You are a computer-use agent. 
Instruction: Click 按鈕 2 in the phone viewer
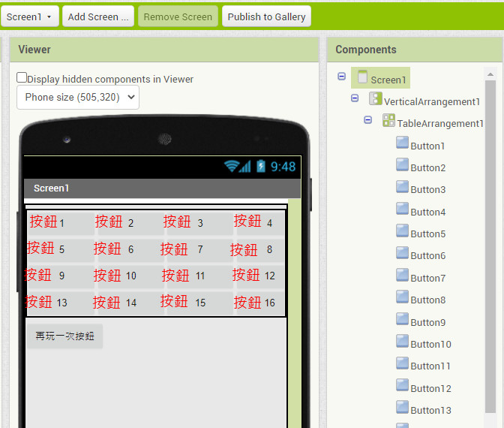click(130, 222)
